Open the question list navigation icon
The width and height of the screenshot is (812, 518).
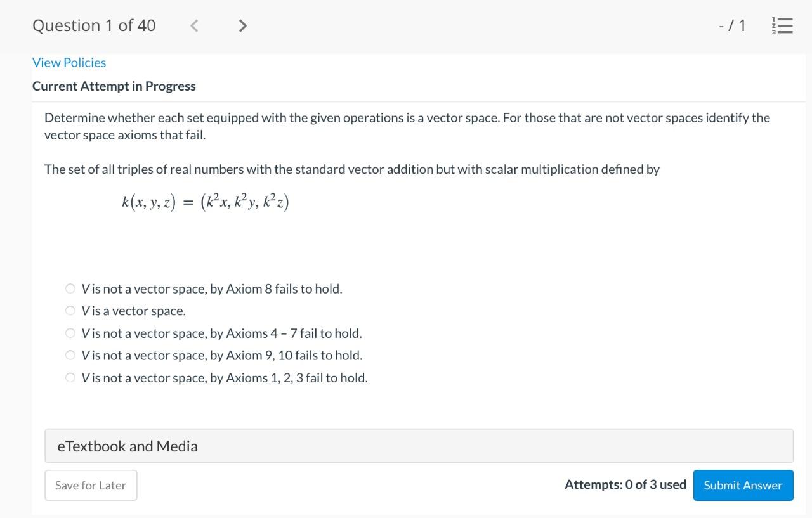tap(782, 25)
